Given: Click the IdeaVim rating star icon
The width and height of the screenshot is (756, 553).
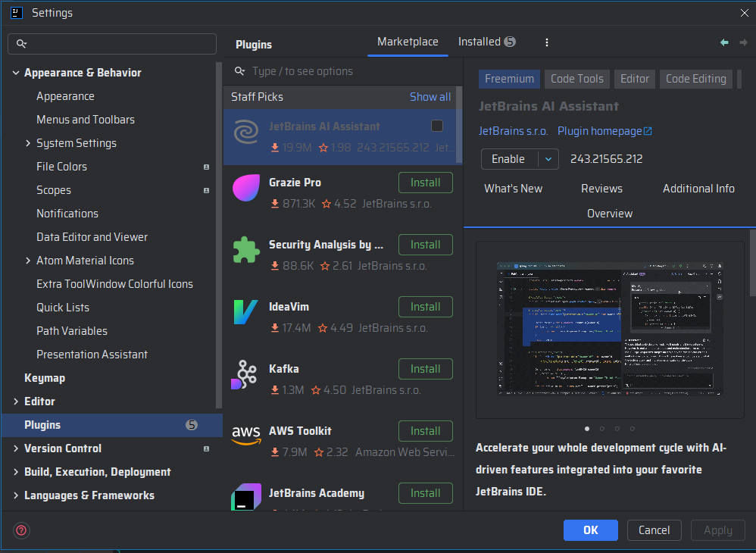Looking at the screenshot, I should tap(323, 328).
